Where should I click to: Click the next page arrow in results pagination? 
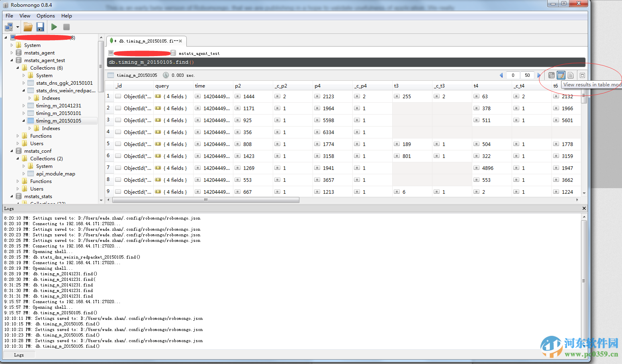(540, 75)
